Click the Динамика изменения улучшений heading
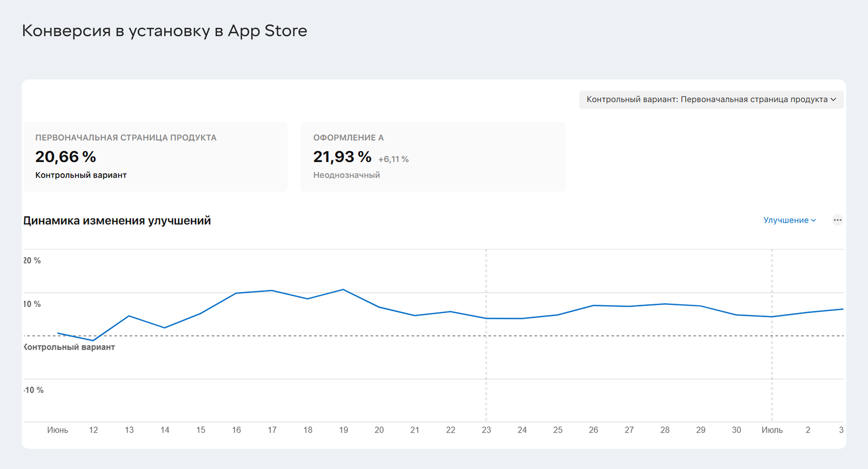Viewport: 868px width, 469px height. coord(117,220)
